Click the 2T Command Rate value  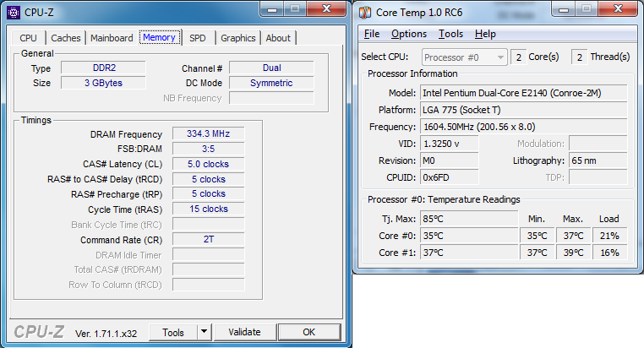click(208, 239)
